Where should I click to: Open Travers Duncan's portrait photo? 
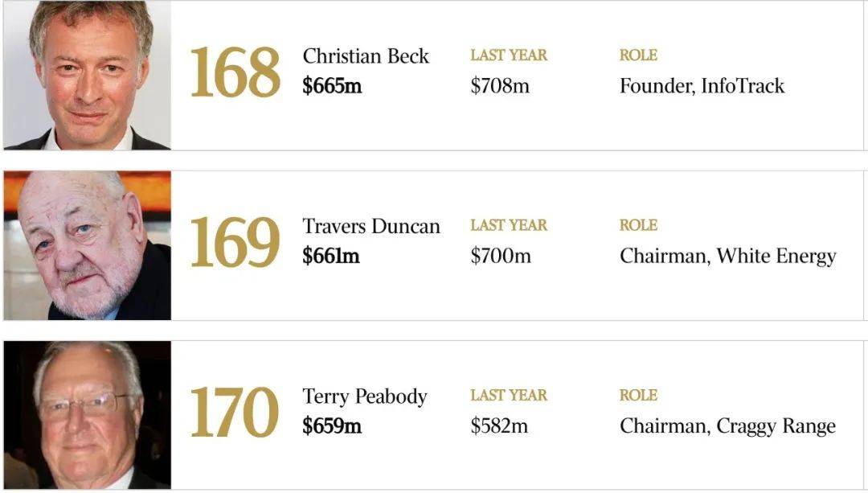click(x=88, y=245)
